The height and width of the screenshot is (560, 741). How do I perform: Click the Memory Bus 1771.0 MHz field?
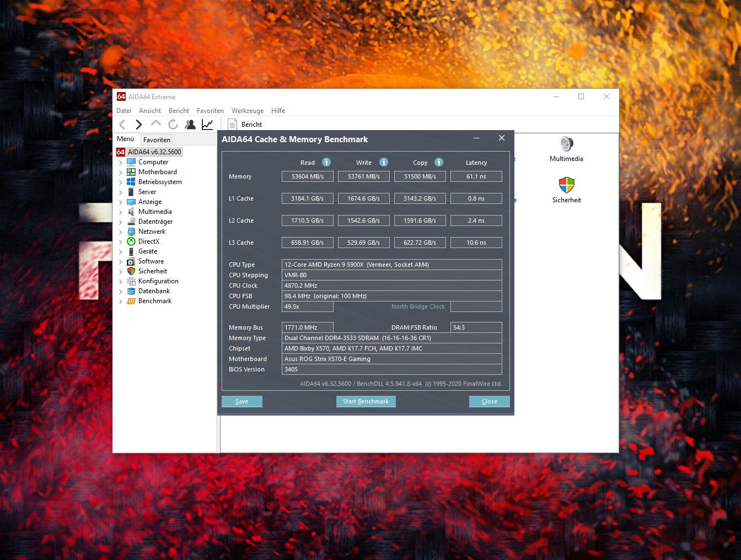click(308, 327)
